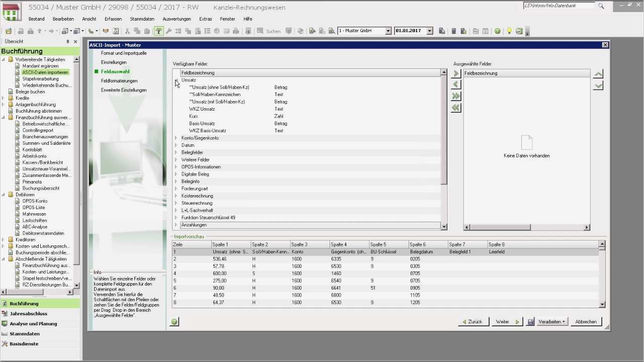The image size is (644, 362).
Task: Move selected field up with up arrow
Action: tap(598, 74)
